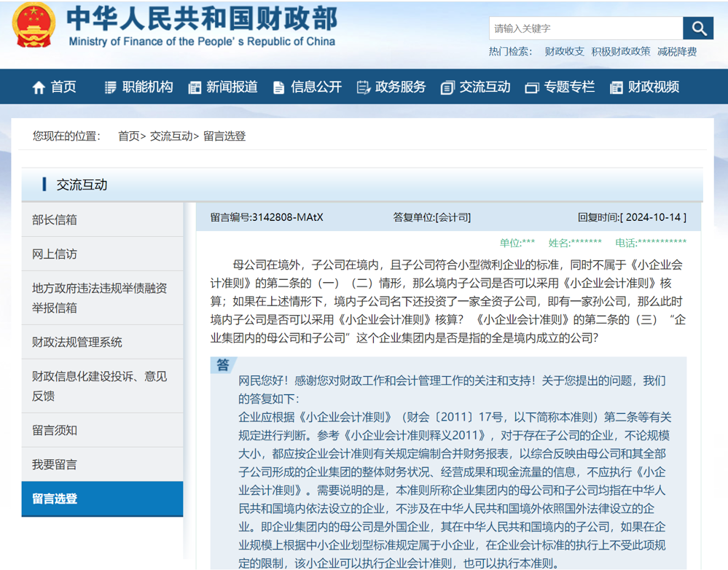Viewport: 728px width, 570px height.
Task: Click the newspaper icon beside 新闻报道
Action: pos(195,87)
